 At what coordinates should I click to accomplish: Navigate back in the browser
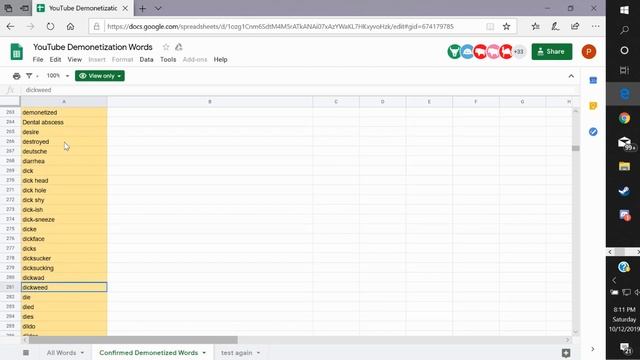click(10, 27)
